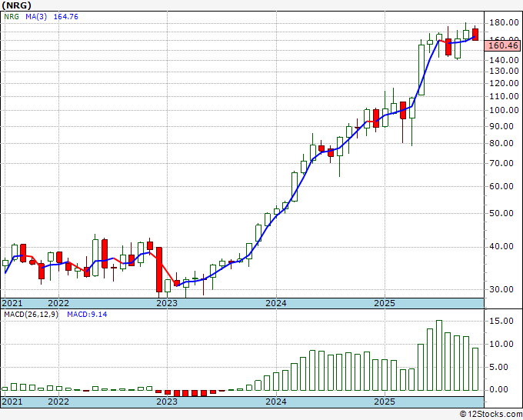Viewport: 523px width, 420px height.
Task: Click 2023 on the price chart timeline
Action: (167, 304)
